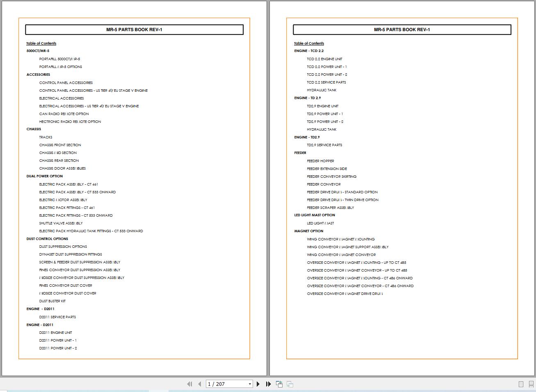
Task: Click OVERSIZE CONVEYOR MAGNET DRIVE DRUM entry
Action: 345,294
